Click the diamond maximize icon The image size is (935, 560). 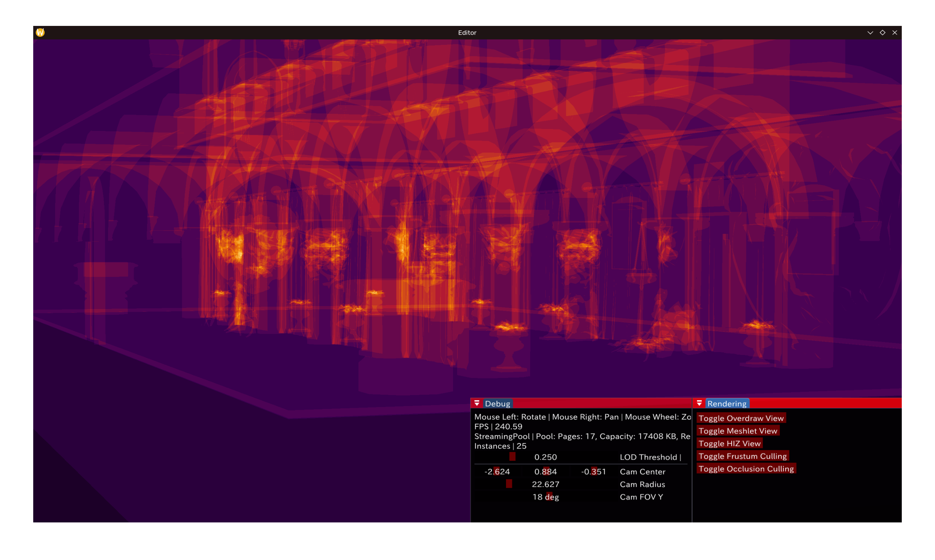pyautogui.click(x=882, y=32)
